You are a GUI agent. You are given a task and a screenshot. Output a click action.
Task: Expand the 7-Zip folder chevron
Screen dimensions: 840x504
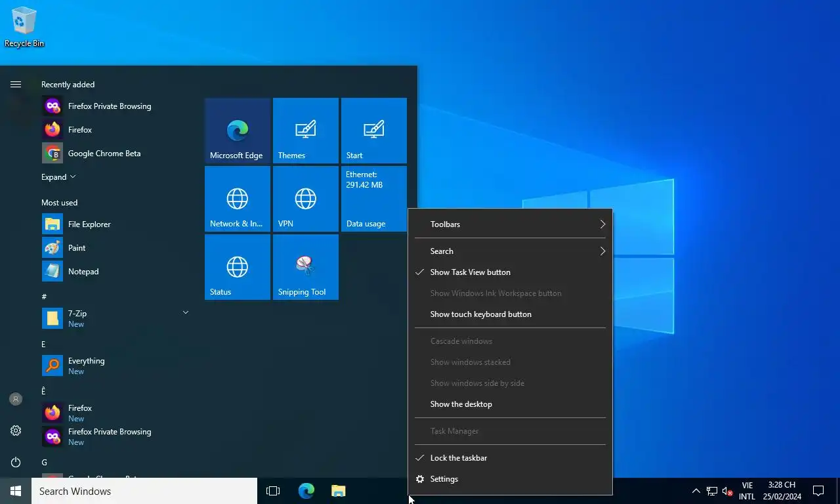coord(186,312)
